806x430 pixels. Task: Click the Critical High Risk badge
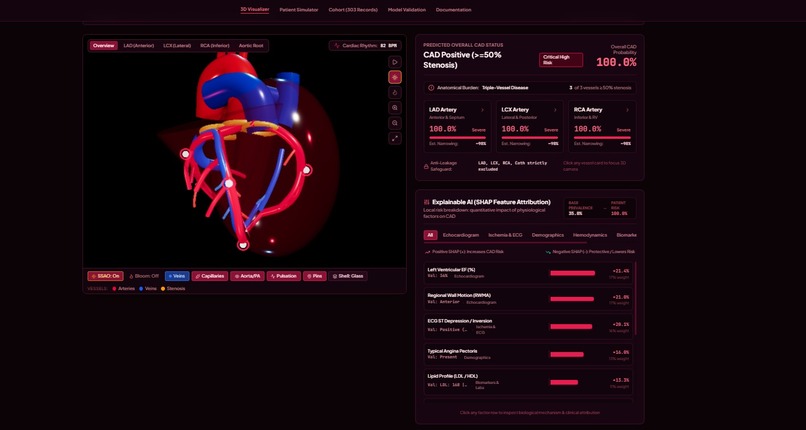(x=561, y=60)
